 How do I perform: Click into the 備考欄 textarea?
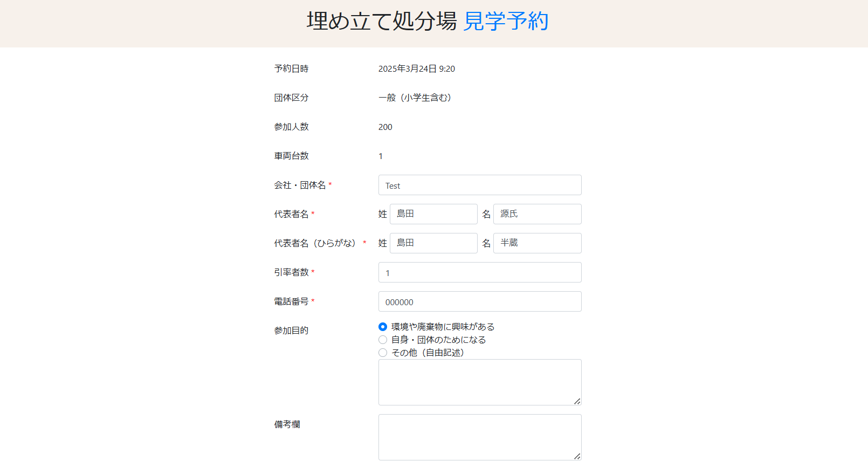(479, 437)
